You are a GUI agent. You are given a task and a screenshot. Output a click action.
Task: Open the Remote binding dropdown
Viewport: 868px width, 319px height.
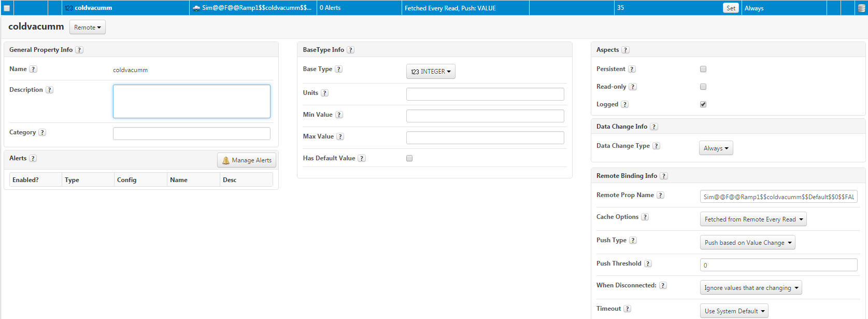point(88,27)
